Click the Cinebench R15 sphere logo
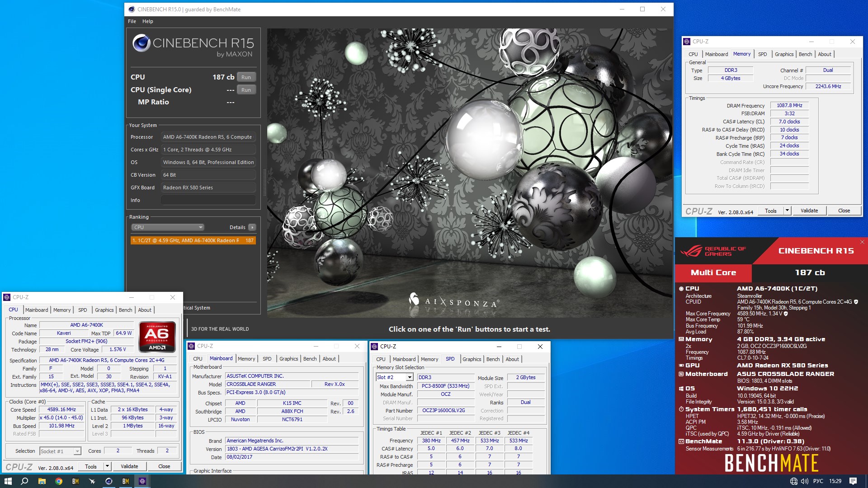Image resolution: width=868 pixels, height=488 pixels. tap(141, 43)
